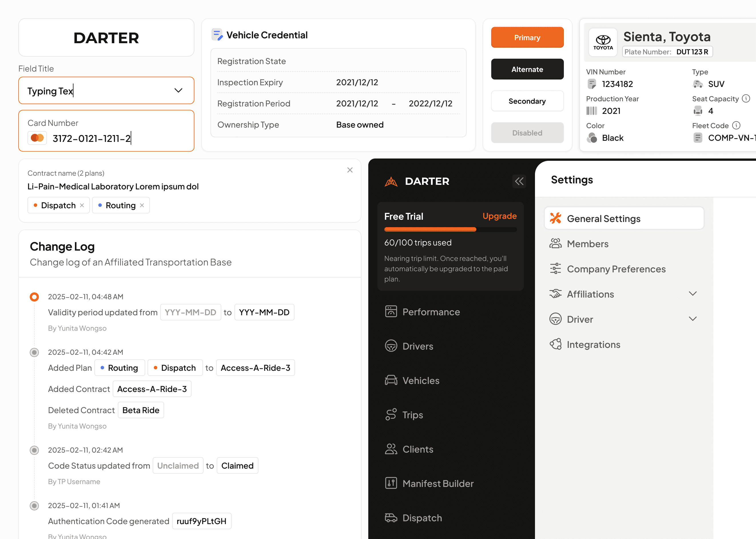This screenshot has height=539, width=756.
Task: Collapse the DARTER sidebar with double-chevron icon
Action: (x=519, y=181)
